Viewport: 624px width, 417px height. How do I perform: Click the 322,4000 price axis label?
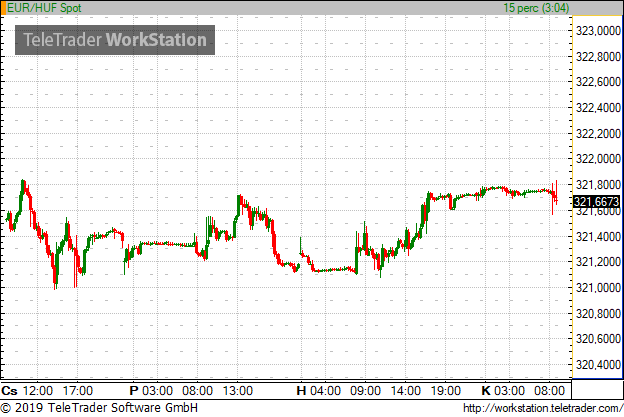(598, 108)
